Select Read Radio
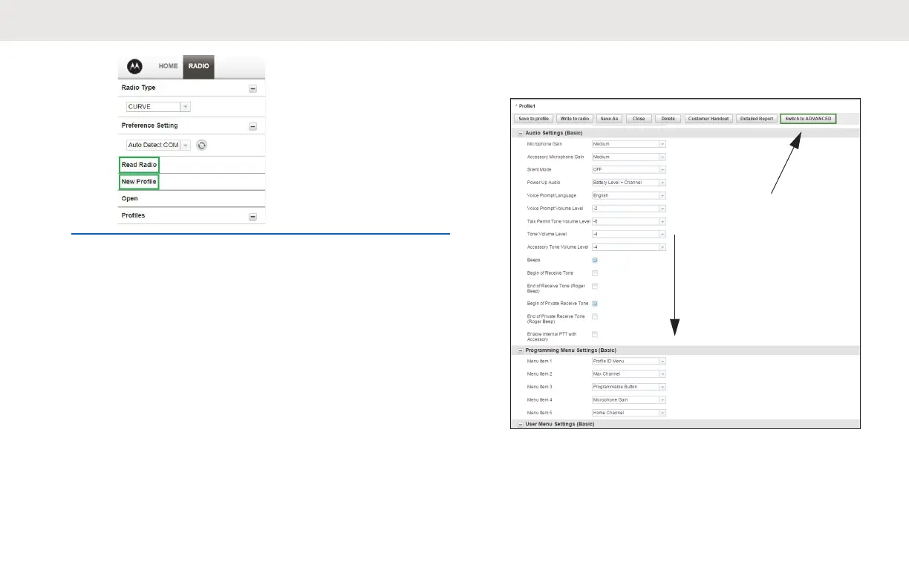Viewport: 909px width, 588px height. coord(139,164)
